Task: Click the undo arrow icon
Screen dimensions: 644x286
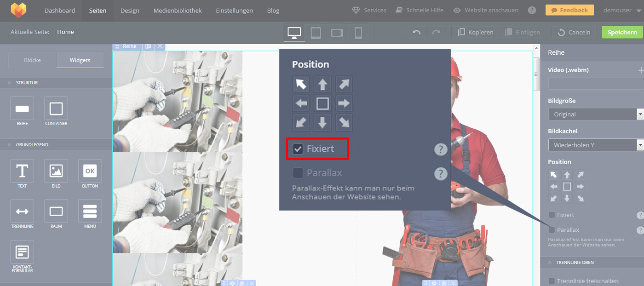Action: click(x=417, y=32)
